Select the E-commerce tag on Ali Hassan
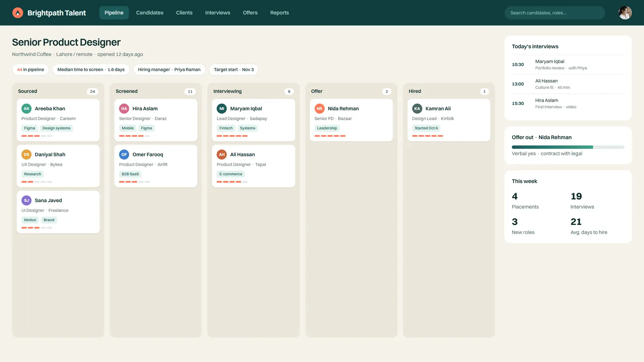 (231, 174)
